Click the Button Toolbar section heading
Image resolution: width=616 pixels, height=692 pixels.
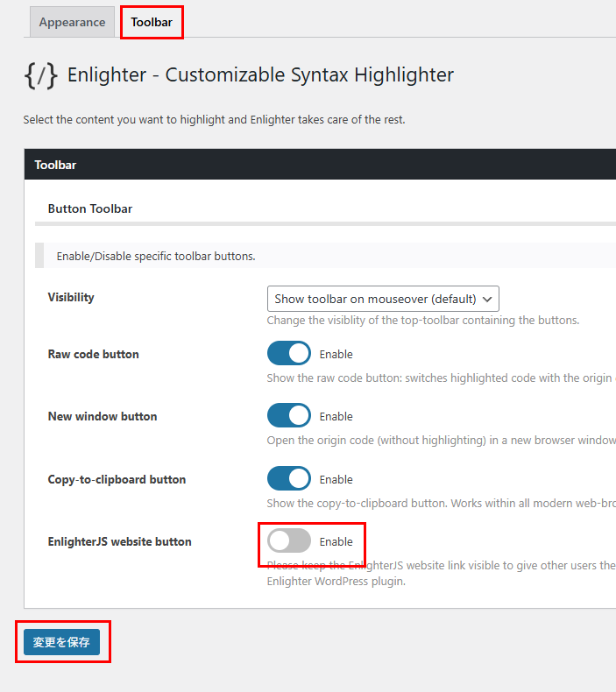click(90, 208)
